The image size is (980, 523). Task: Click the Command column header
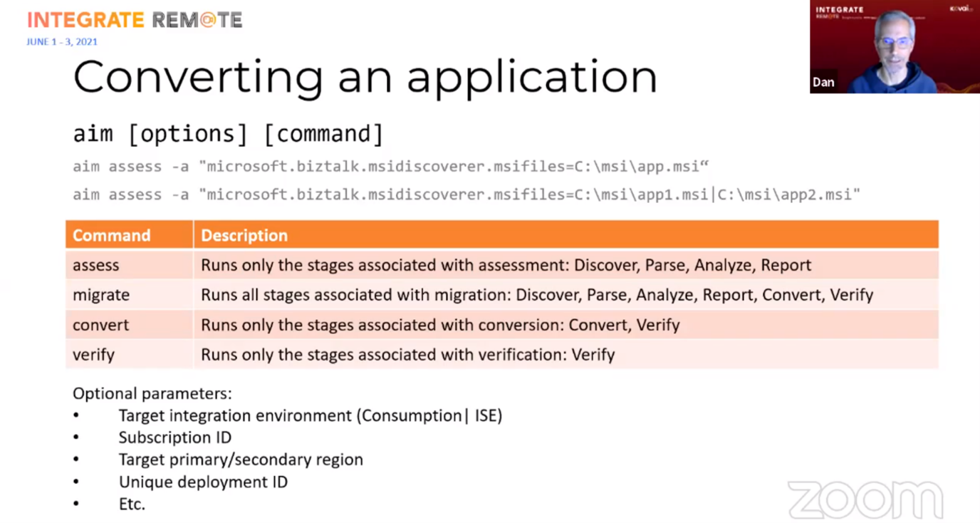tap(112, 235)
